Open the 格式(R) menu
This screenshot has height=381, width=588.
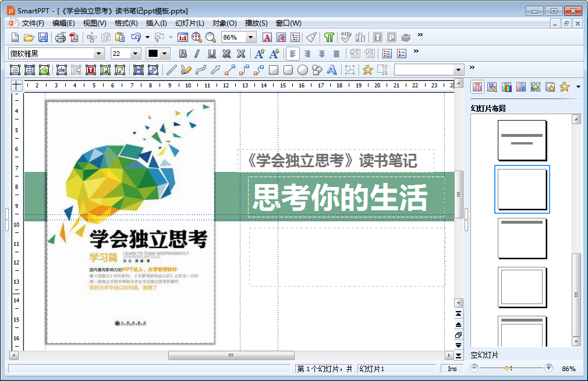coord(126,23)
